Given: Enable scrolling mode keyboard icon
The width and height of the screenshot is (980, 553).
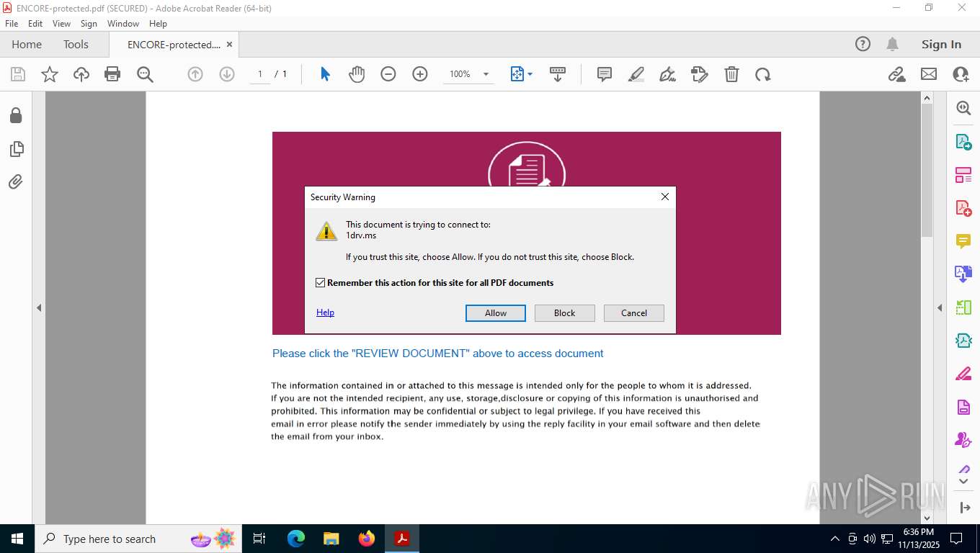Looking at the screenshot, I should pos(557,74).
